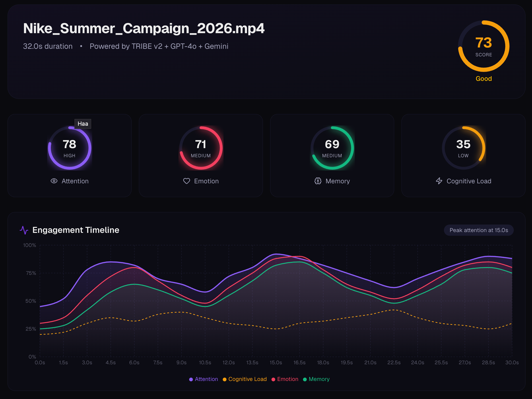The width and height of the screenshot is (532, 399).
Task: Click the Good rating label
Action: (483, 79)
